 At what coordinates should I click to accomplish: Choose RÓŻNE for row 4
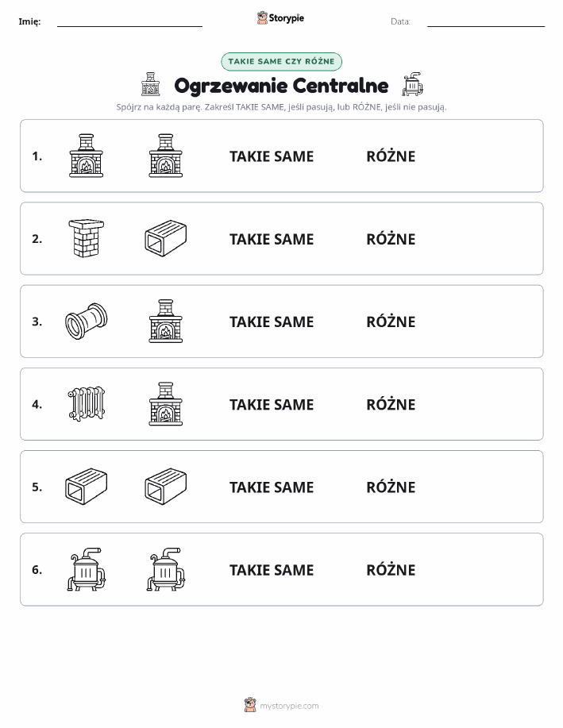pyautogui.click(x=391, y=404)
